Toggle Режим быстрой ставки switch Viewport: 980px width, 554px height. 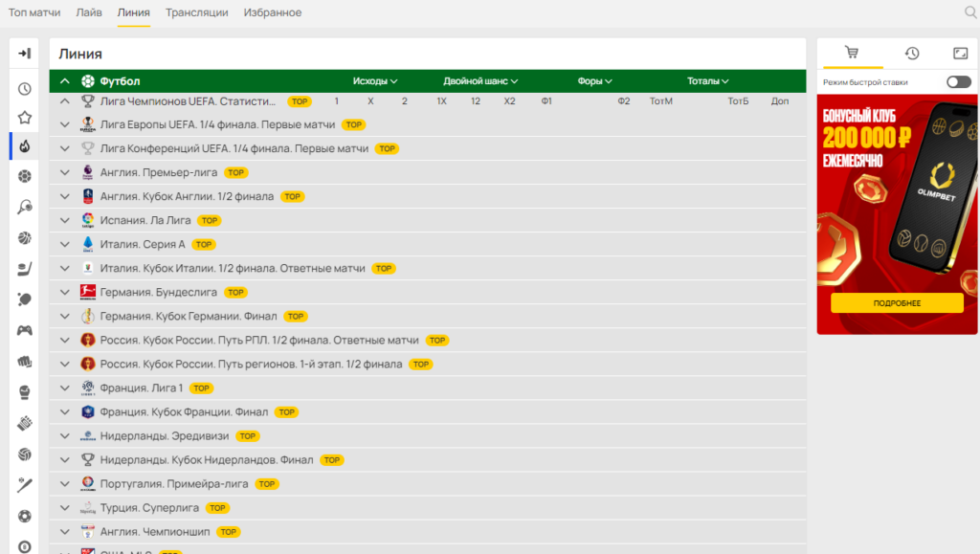coord(958,82)
